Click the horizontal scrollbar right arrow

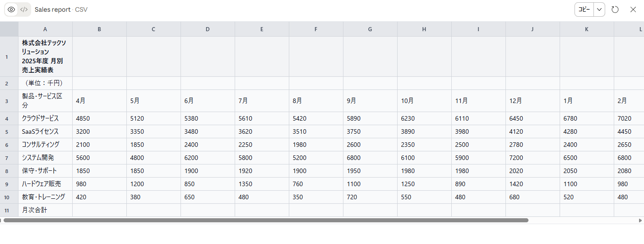click(640, 221)
